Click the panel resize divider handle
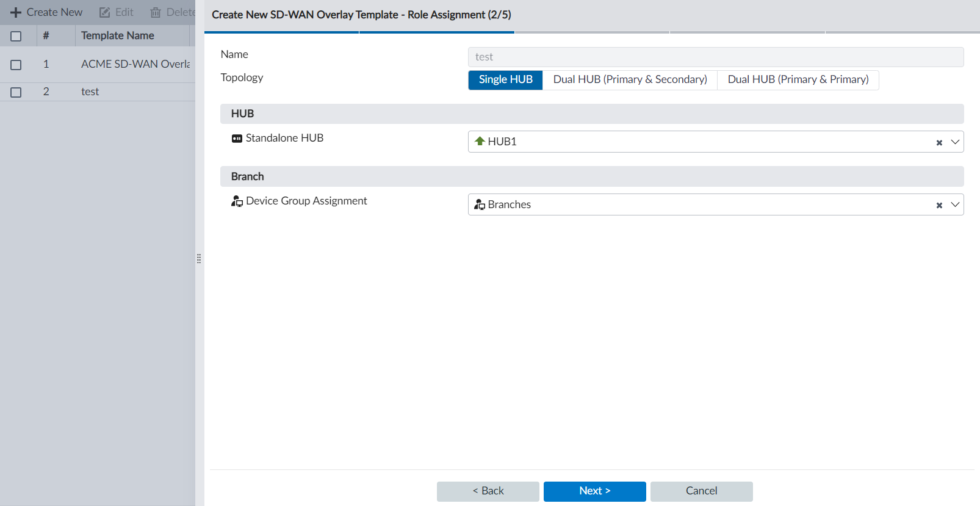 (x=199, y=259)
